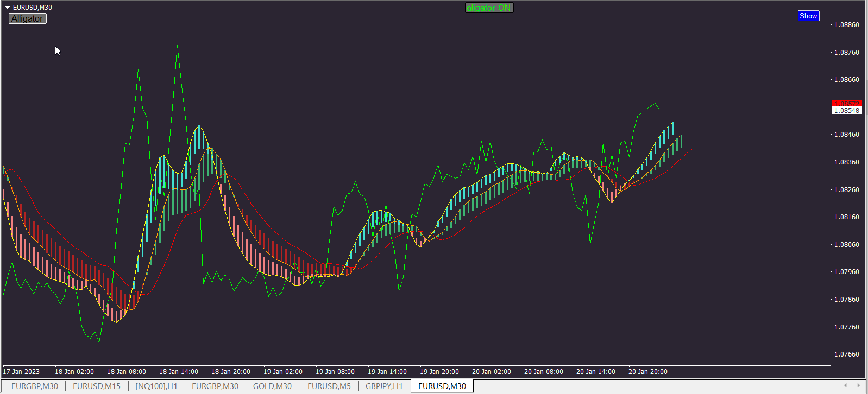Screen dimensions: 868x394
Task: Click the 1.08860 price scale value
Action: tap(847, 25)
